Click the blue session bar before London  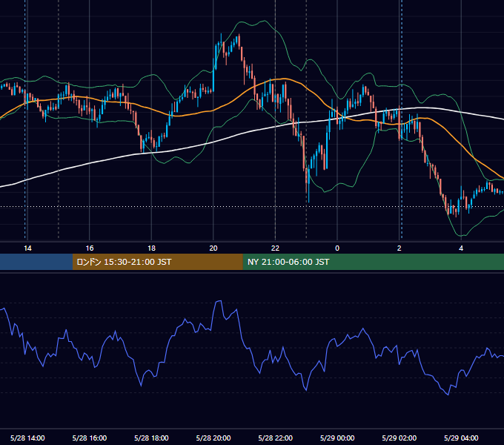pyautogui.click(x=36, y=262)
